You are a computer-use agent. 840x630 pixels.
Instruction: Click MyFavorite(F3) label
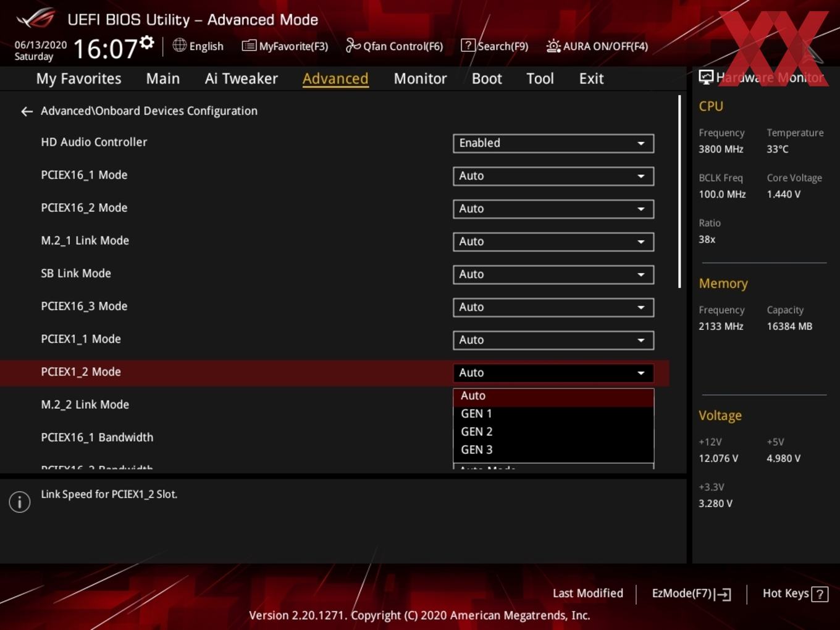(x=293, y=46)
